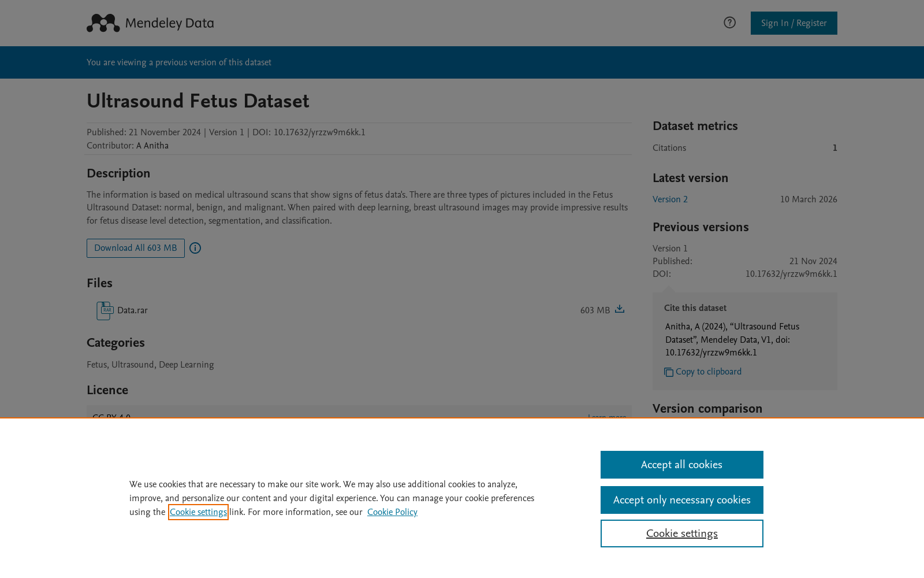The height and width of the screenshot is (578, 924).
Task: Click contributor name A Anitha
Action: pyautogui.click(x=152, y=146)
